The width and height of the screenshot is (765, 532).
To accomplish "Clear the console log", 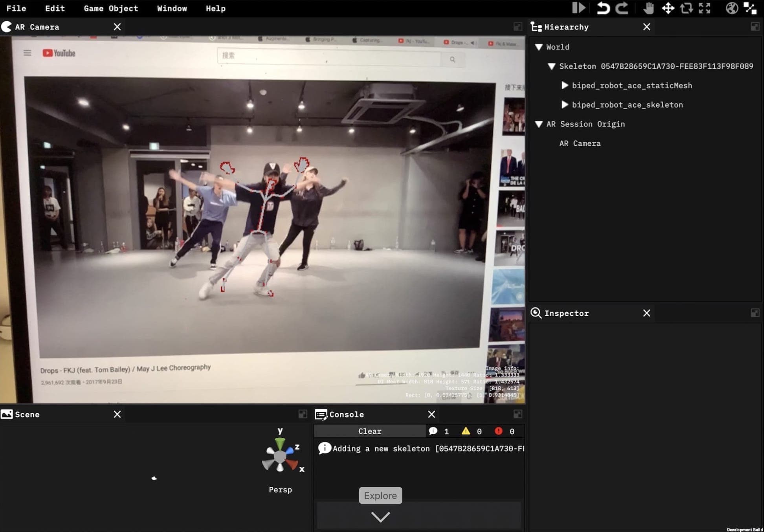I will [369, 431].
